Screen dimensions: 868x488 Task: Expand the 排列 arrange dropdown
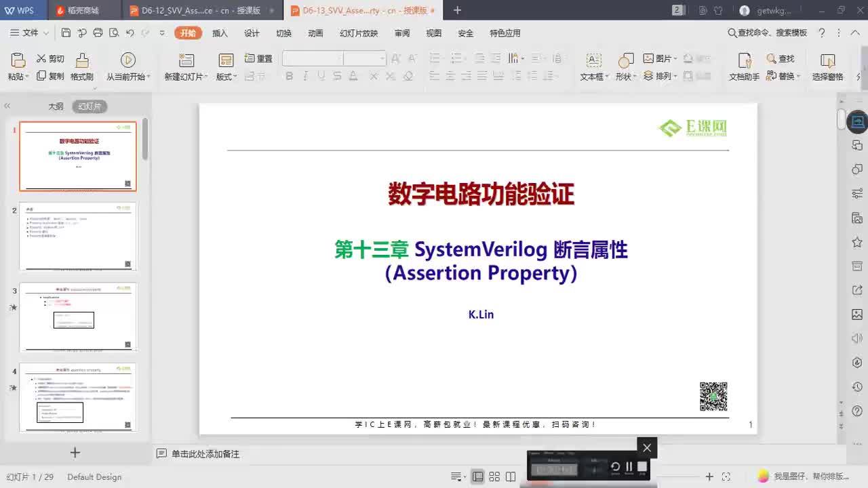675,76
